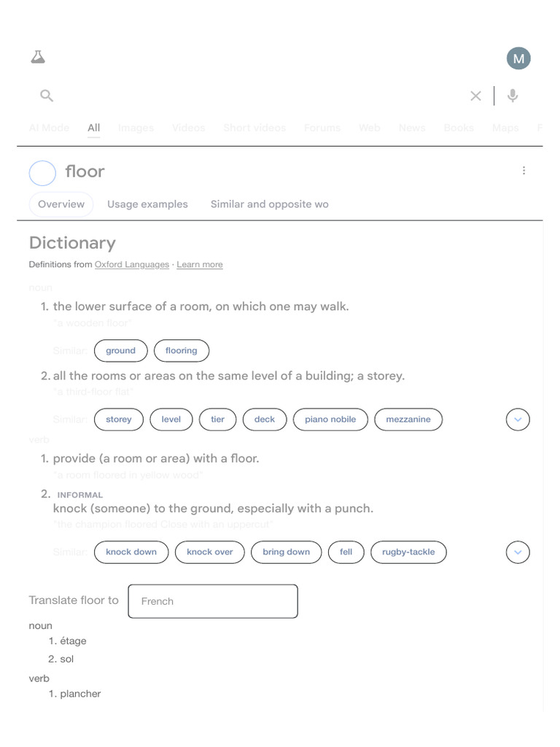The width and height of the screenshot is (560, 747).
Task: Switch to the Usage examples tab
Action: [x=147, y=204]
